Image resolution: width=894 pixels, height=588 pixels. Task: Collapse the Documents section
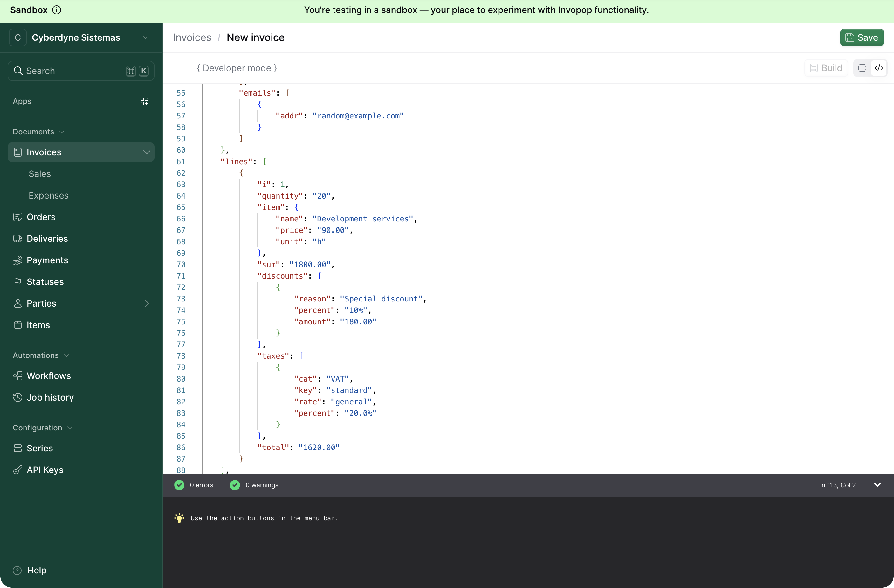(x=39, y=132)
